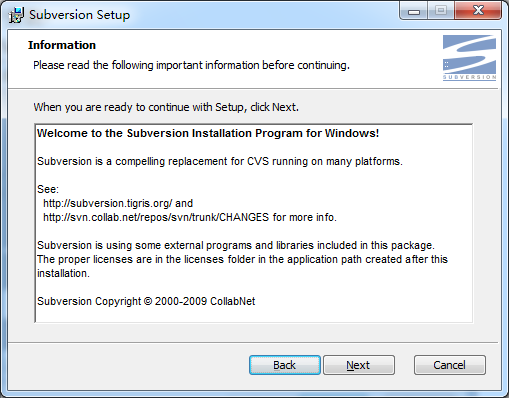The image size is (509, 398).
Task: Minimize the Subversion Setup window
Action: pyautogui.click(x=414, y=11)
